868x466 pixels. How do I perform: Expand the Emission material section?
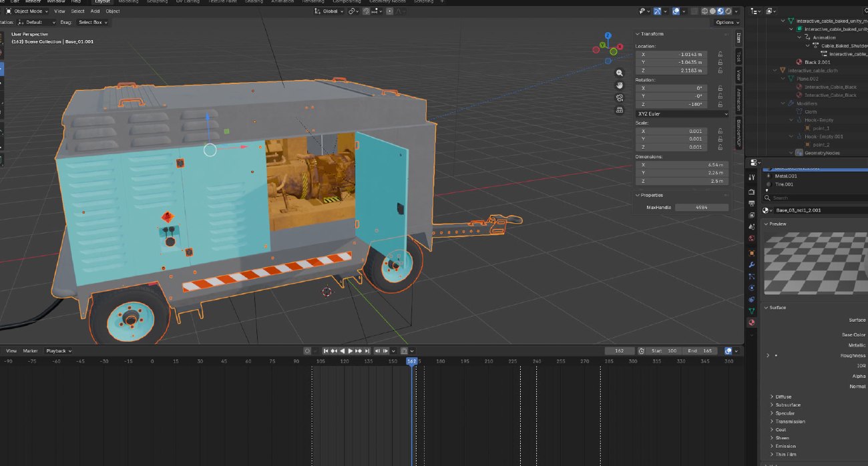(x=785, y=446)
